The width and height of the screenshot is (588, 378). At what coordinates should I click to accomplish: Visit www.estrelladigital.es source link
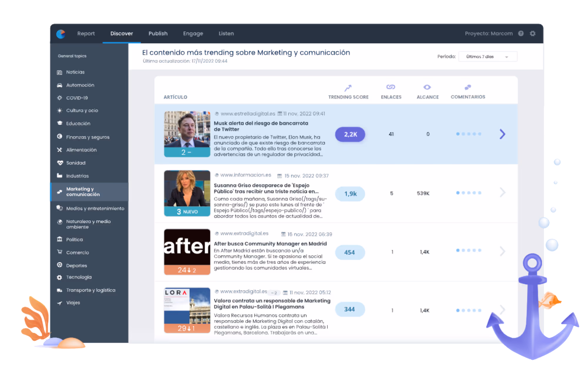coord(248,114)
